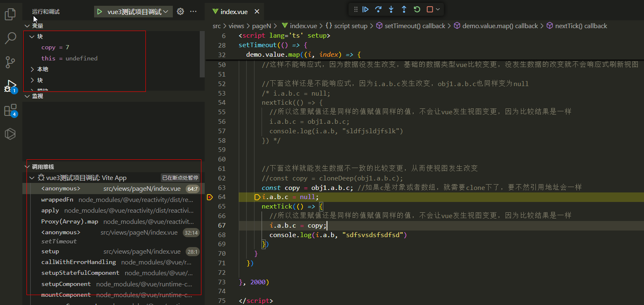Image resolution: width=644 pixels, height=305 pixels.
Task: Click the breakpoint marker on line 64
Action: click(x=210, y=197)
